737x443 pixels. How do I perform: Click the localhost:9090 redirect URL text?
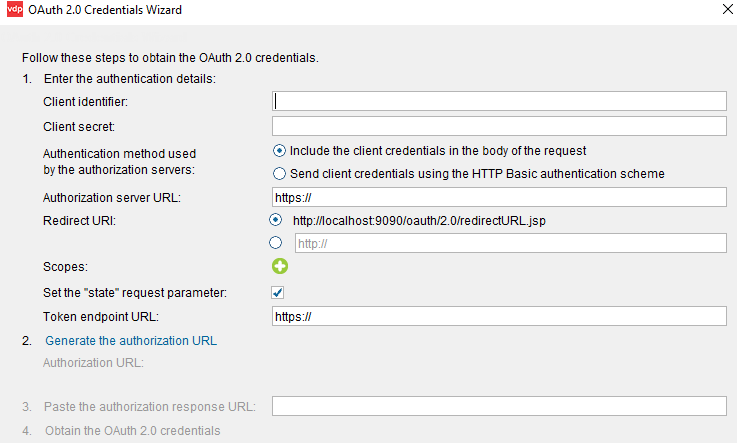pos(419,220)
